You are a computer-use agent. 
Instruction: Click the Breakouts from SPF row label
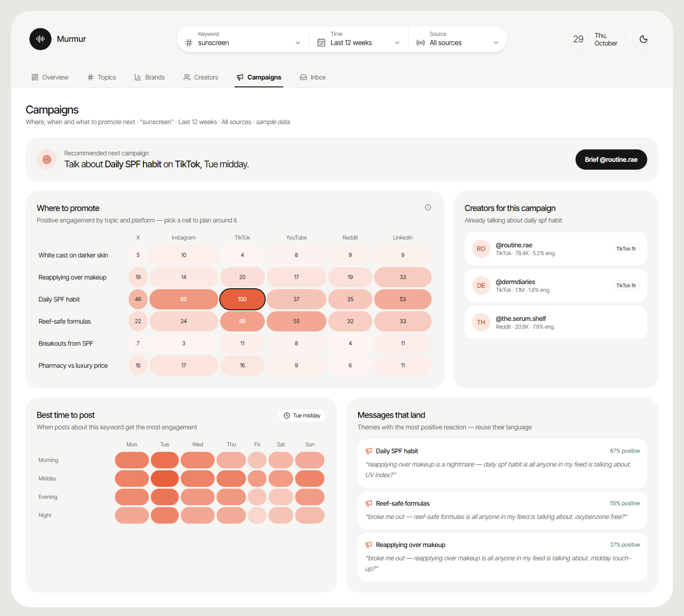[x=66, y=343]
